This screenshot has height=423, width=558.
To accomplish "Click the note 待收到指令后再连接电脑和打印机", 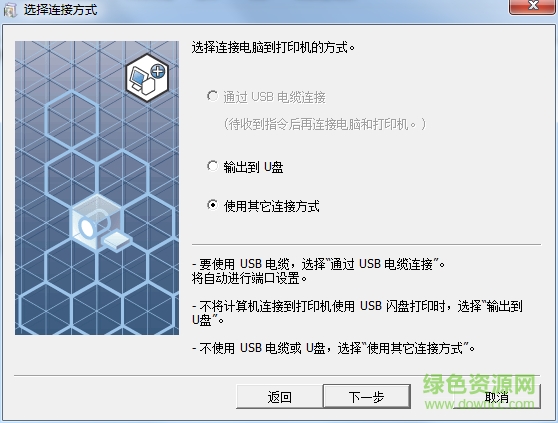I will (x=325, y=124).
